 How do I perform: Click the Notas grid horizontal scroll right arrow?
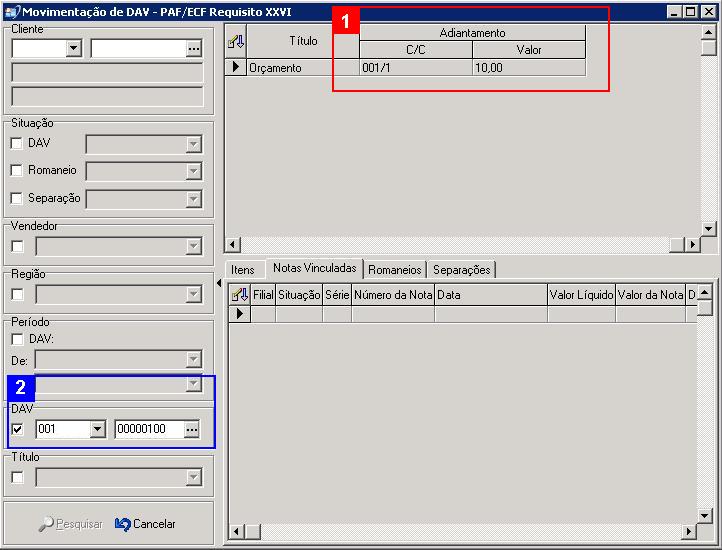click(x=688, y=532)
